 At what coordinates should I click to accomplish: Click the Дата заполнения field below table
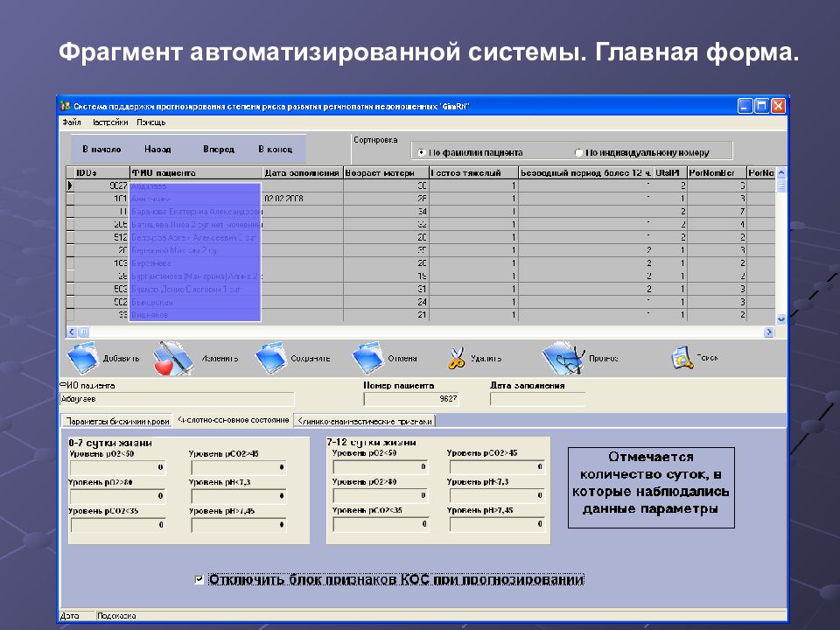(537, 399)
